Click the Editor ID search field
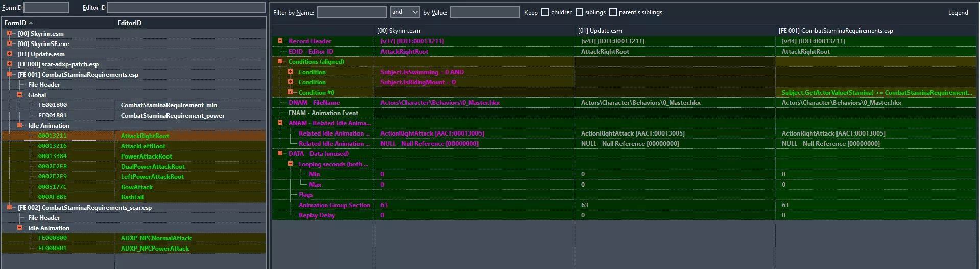Viewport: 980px width, 269px height. tap(186, 8)
